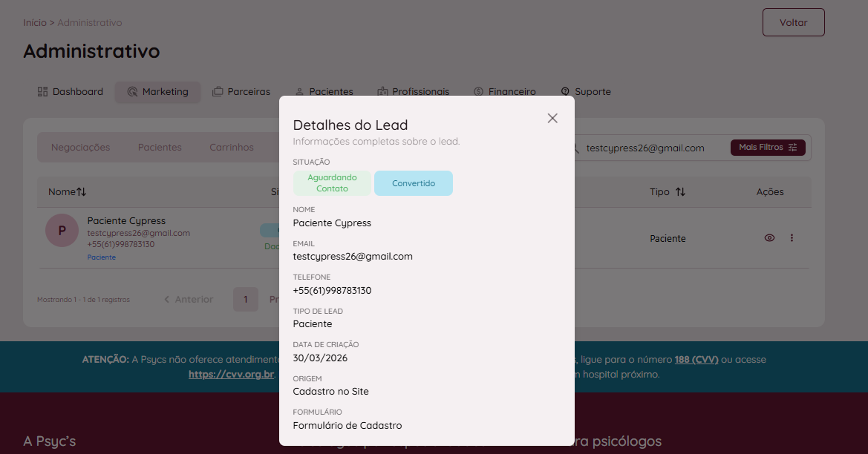Select the Convertido status
Screen dimensions: 868x454
click(414, 183)
